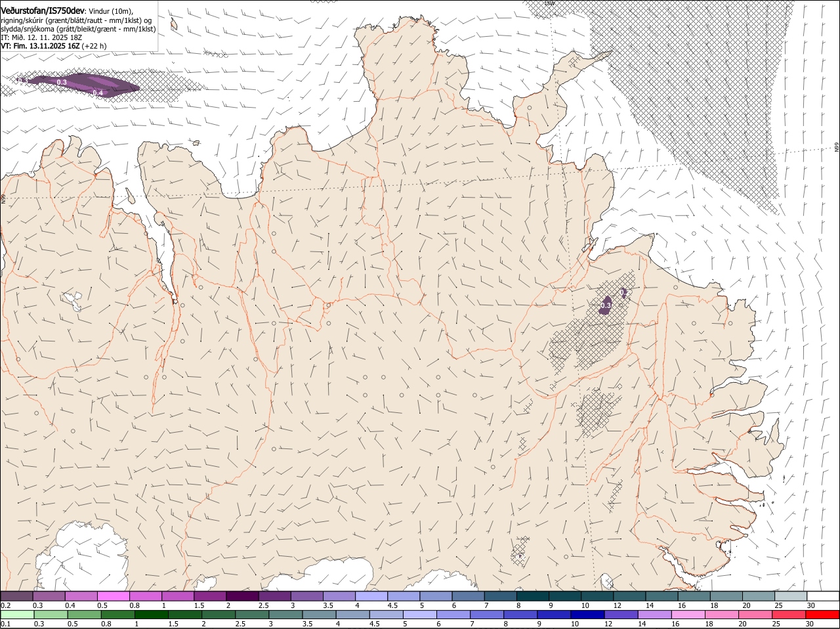The height and width of the screenshot is (629, 840).
Task: Click the 'slydda/snjókoma' legend description line
Action: (78, 29)
